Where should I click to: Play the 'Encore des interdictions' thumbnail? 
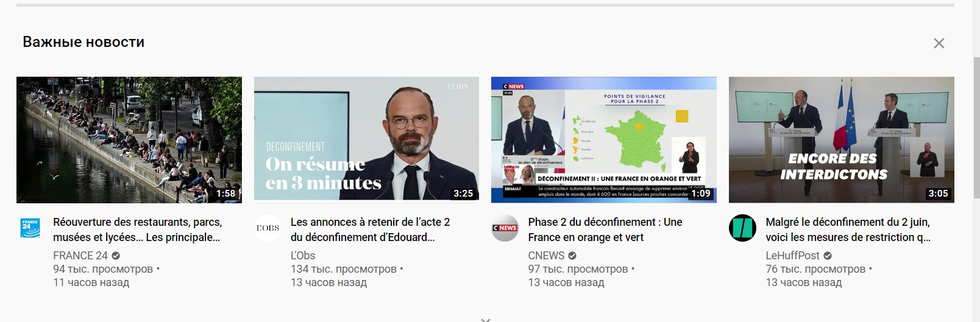[842, 140]
